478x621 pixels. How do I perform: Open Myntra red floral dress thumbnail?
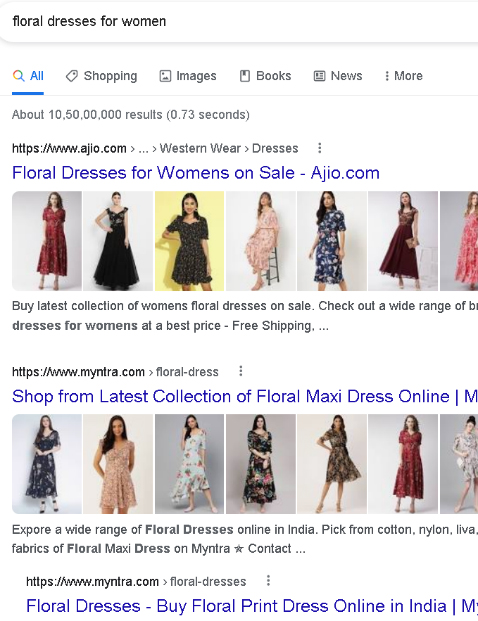coord(403,464)
